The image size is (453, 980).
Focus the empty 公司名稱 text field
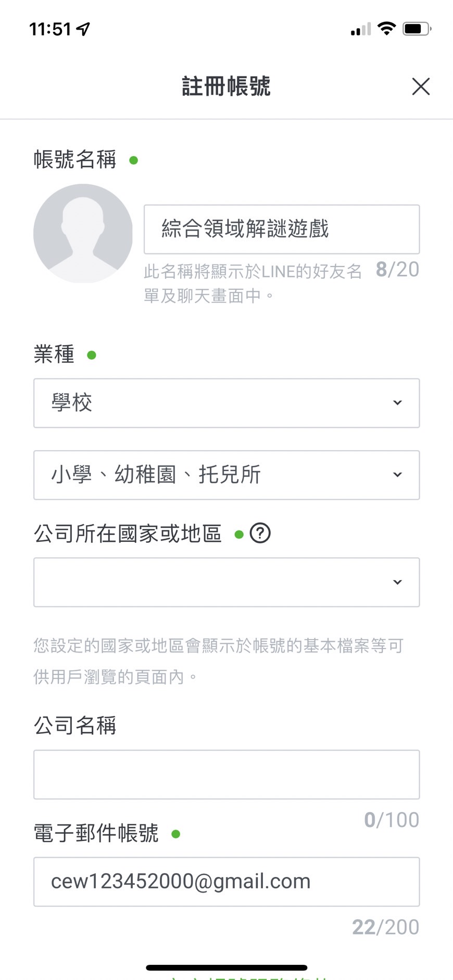pos(227,774)
